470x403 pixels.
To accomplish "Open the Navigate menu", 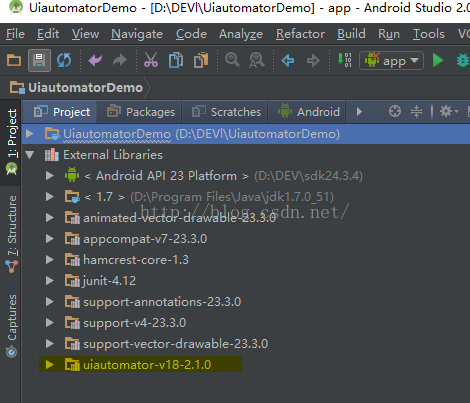I will tap(137, 34).
